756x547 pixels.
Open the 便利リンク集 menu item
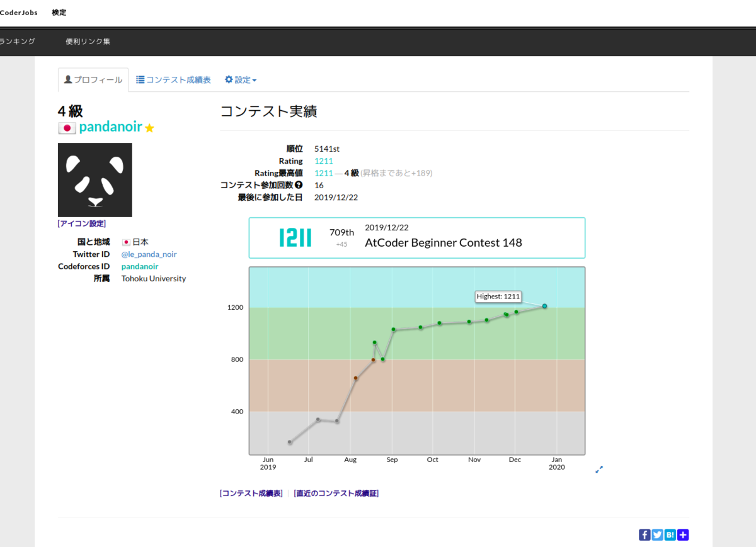(87, 41)
